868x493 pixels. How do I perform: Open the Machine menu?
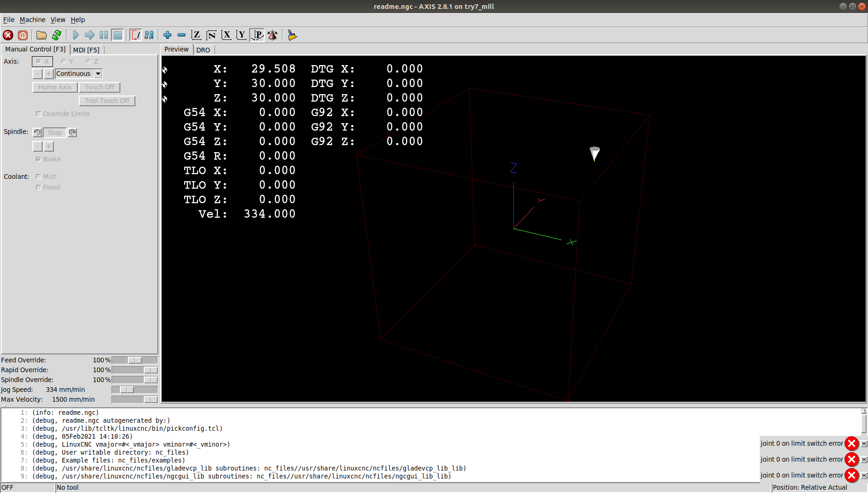pyautogui.click(x=32, y=20)
